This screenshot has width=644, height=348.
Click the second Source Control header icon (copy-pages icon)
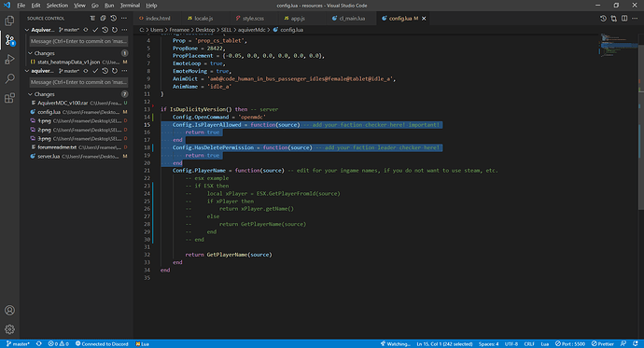tap(103, 18)
